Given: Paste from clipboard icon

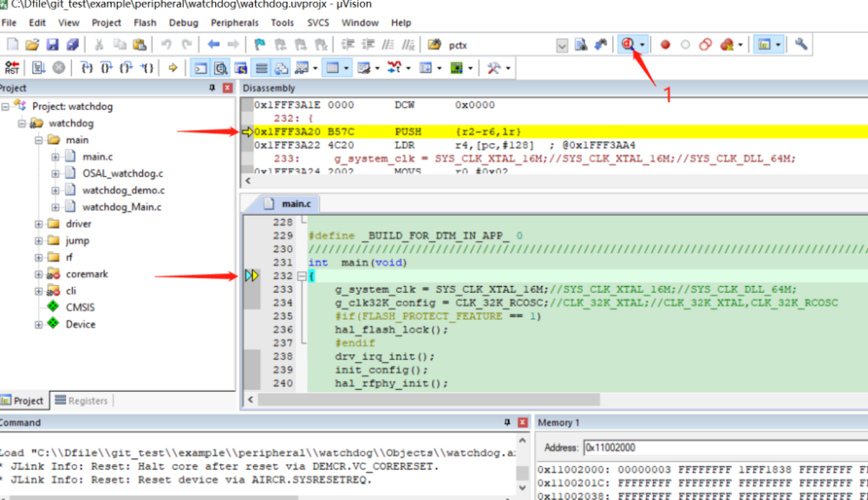Looking at the screenshot, I should click(140, 45).
